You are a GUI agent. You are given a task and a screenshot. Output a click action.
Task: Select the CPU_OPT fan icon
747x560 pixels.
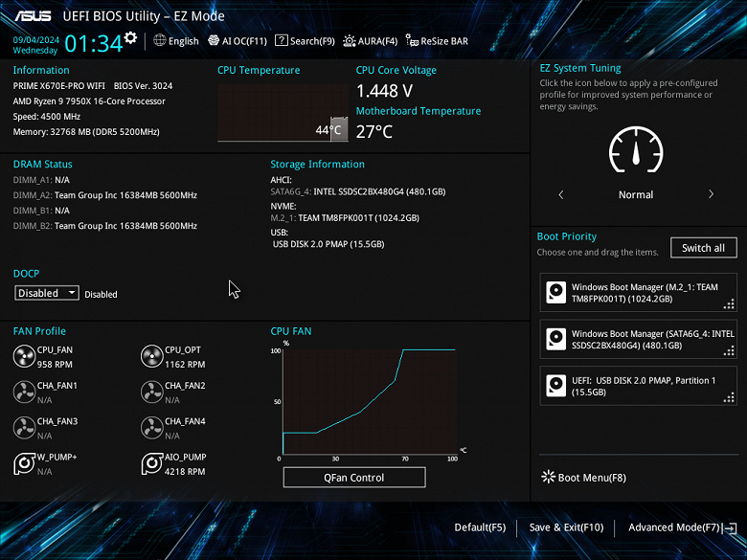point(152,357)
